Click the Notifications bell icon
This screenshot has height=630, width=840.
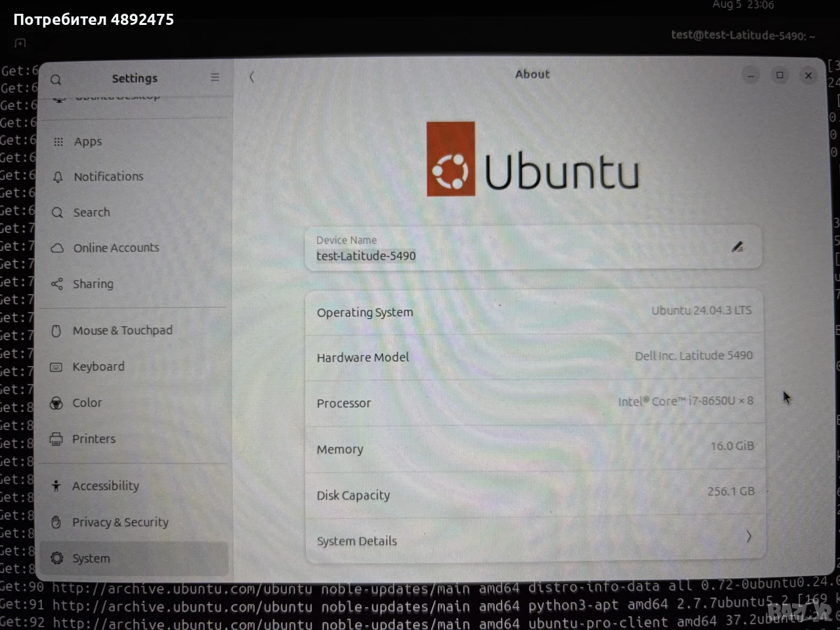click(x=58, y=177)
